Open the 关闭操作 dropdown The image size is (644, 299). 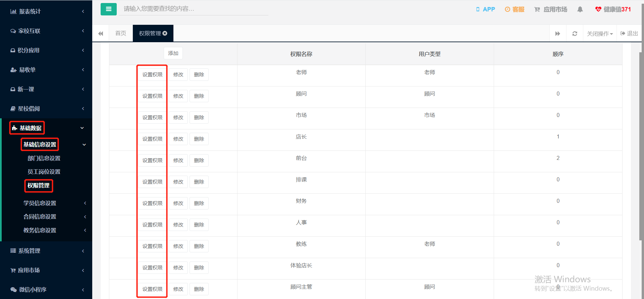tap(600, 34)
